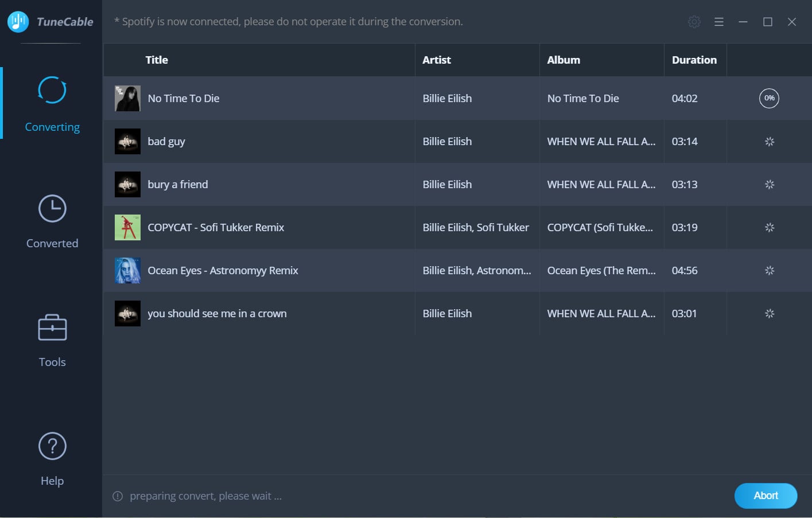Click 'WHEN WE ALL FALL A...' album in bury a friend row
The image size is (812, 518).
coord(601,184)
